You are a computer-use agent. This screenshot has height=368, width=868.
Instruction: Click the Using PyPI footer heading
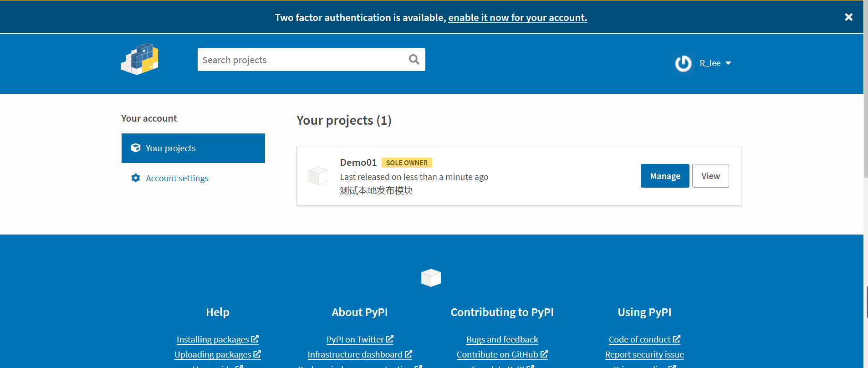(x=644, y=312)
